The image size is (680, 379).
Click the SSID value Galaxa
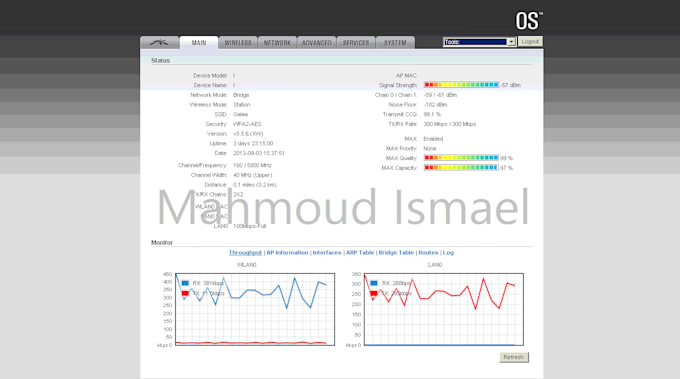[240, 114]
